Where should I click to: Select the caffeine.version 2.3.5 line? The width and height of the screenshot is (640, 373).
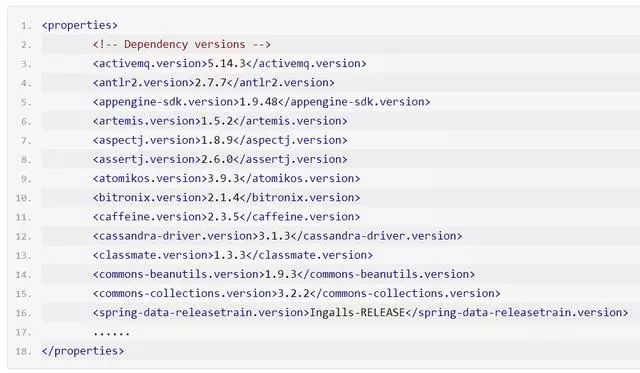pyautogui.click(x=226, y=217)
